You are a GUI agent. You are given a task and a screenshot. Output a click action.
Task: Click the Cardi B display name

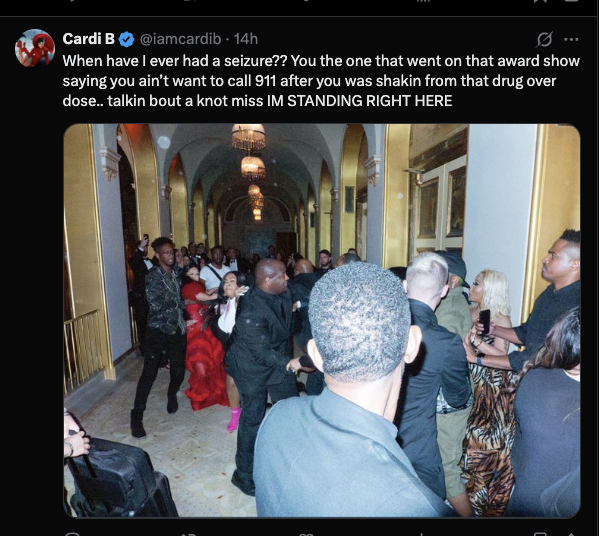(89, 39)
